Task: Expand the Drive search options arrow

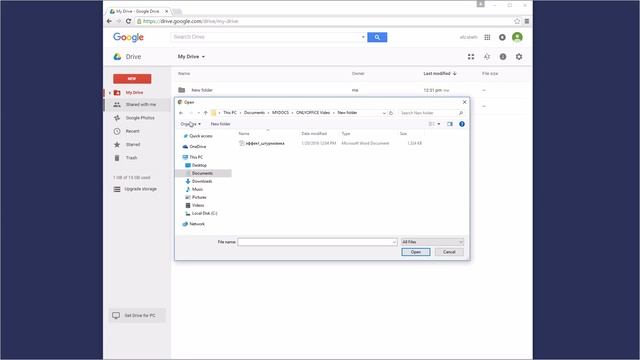Action: point(363,37)
